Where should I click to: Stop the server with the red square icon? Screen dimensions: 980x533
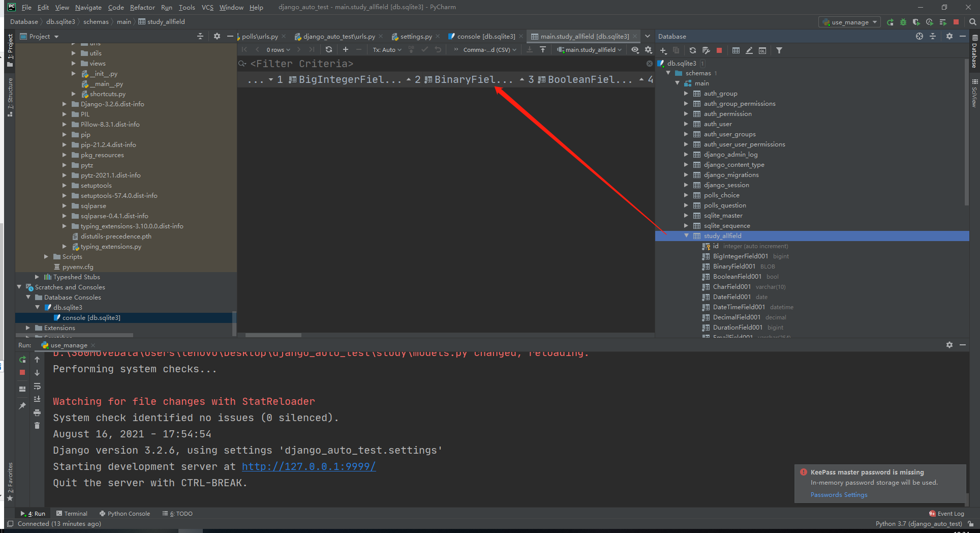point(22,372)
